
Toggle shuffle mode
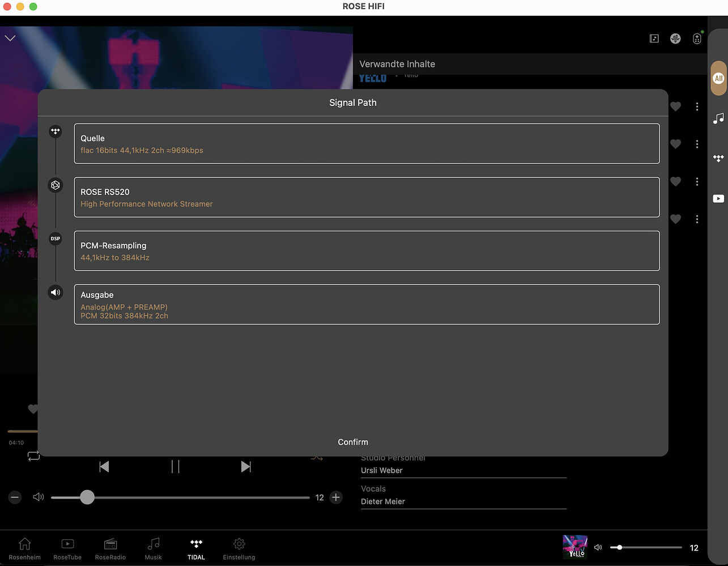coord(317,458)
